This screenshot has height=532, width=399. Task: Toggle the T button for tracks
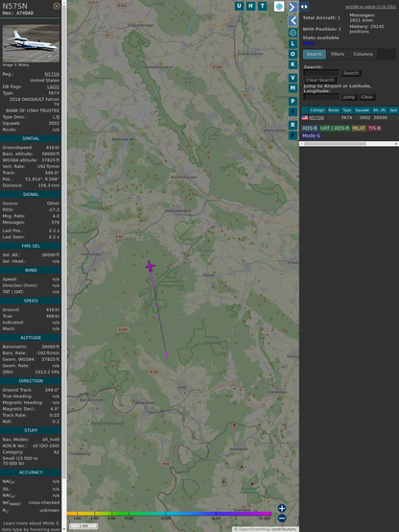pos(262,6)
